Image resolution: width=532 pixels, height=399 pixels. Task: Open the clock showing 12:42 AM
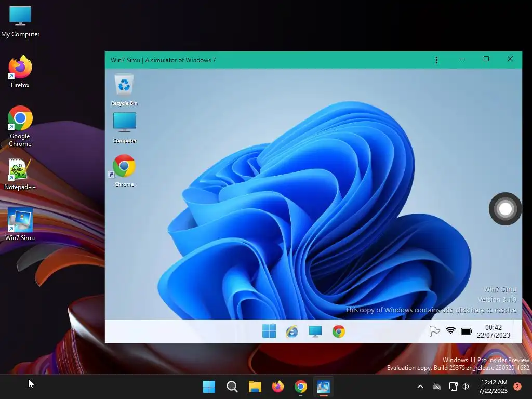[493, 387]
